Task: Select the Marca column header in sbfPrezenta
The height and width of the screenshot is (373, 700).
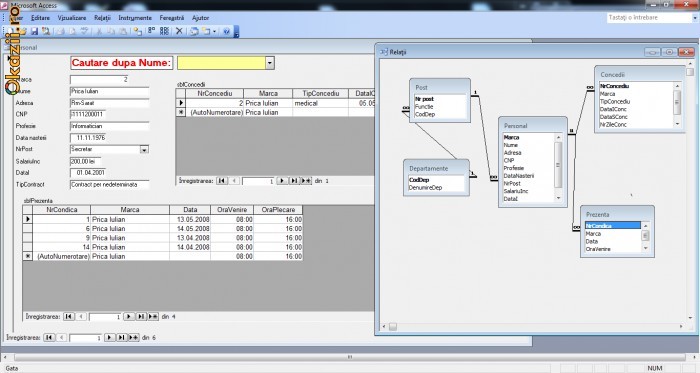Action: pyautogui.click(x=130, y=210)
